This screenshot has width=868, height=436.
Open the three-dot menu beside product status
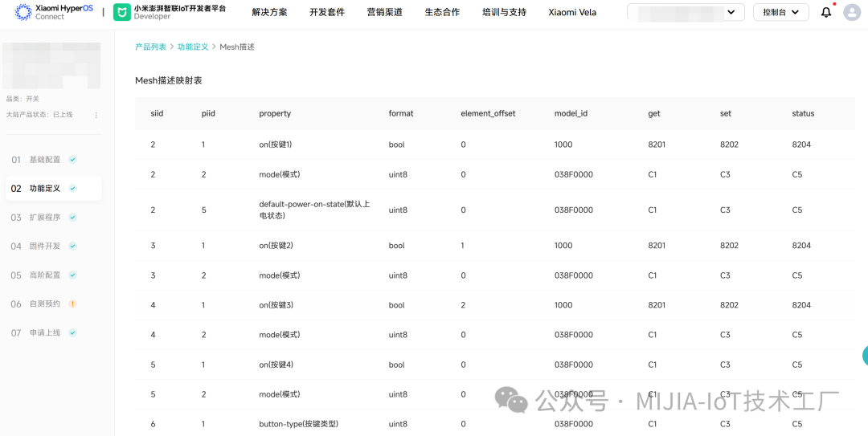[x=96, y=115]
